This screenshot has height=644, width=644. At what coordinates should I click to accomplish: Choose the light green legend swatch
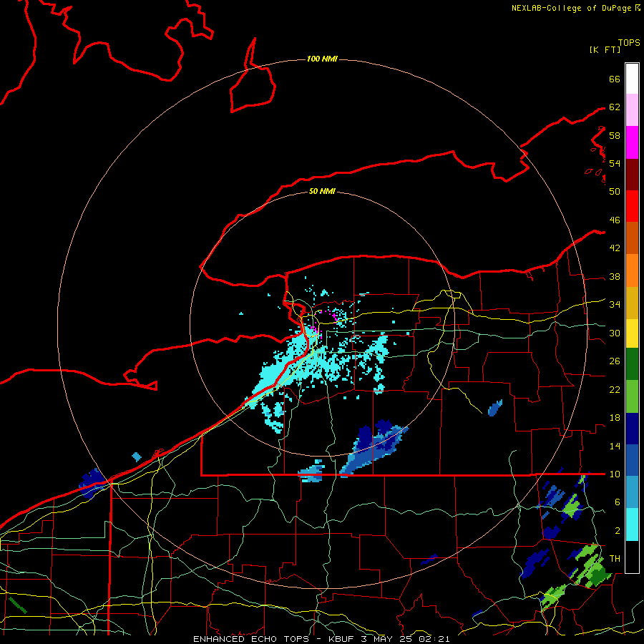632,396
